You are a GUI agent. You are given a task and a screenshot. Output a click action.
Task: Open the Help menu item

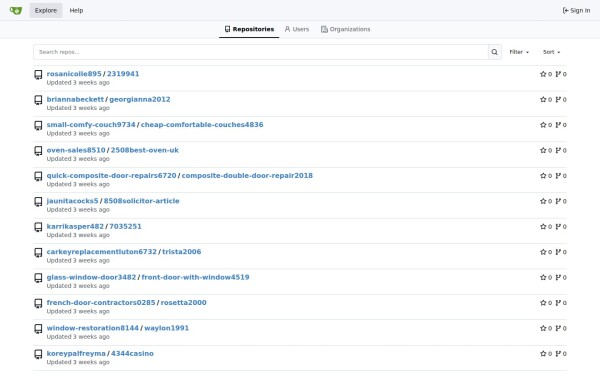pos(76,10)
